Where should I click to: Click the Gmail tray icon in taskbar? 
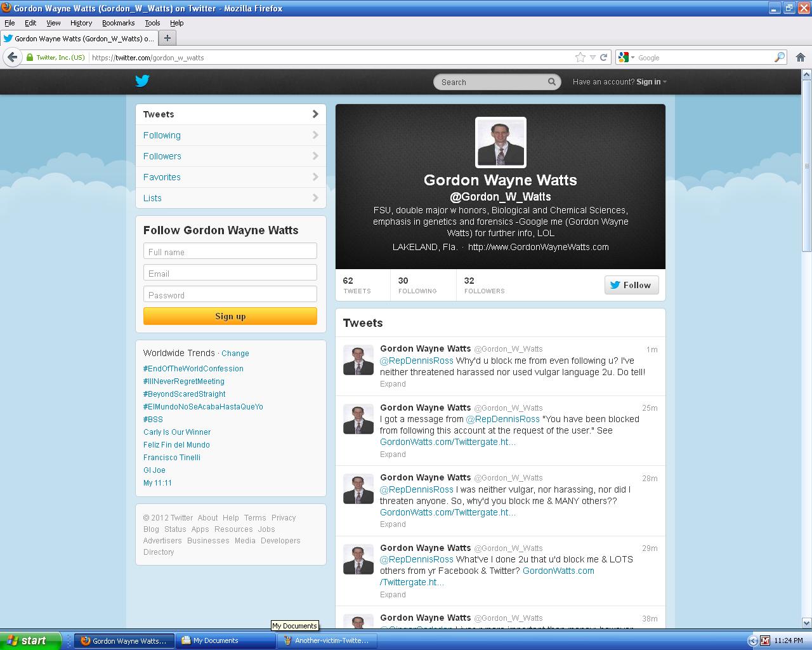765,640
